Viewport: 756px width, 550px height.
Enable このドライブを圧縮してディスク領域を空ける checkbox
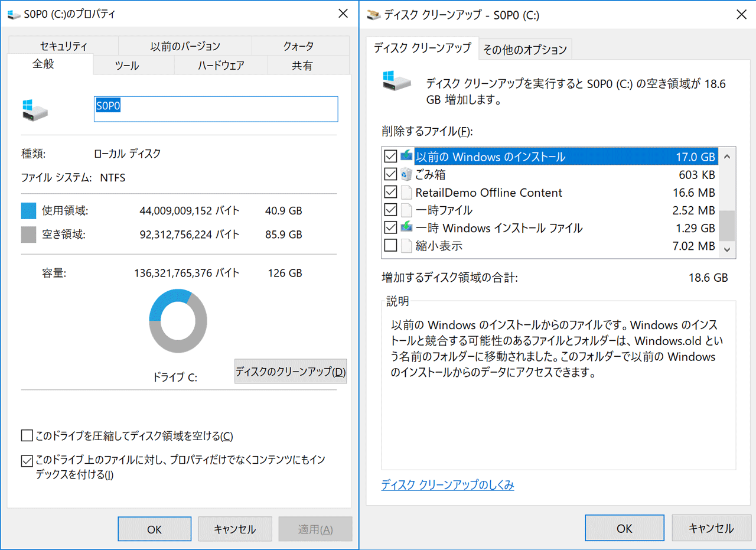27,436
